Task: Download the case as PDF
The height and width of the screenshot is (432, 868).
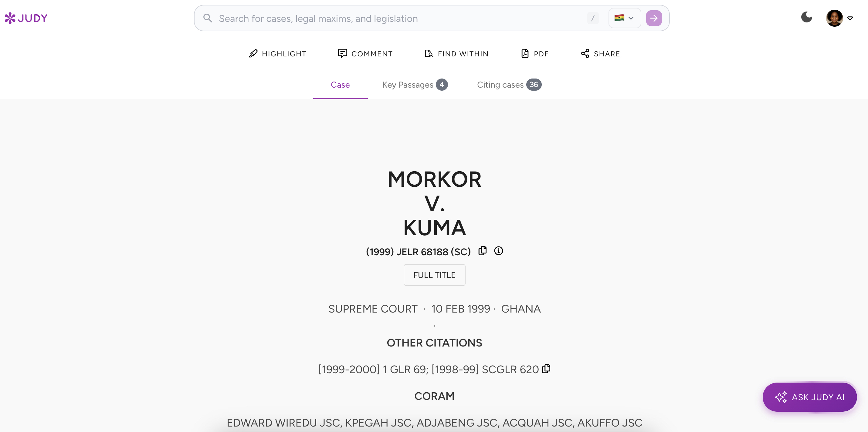Action: pos(535,54)
